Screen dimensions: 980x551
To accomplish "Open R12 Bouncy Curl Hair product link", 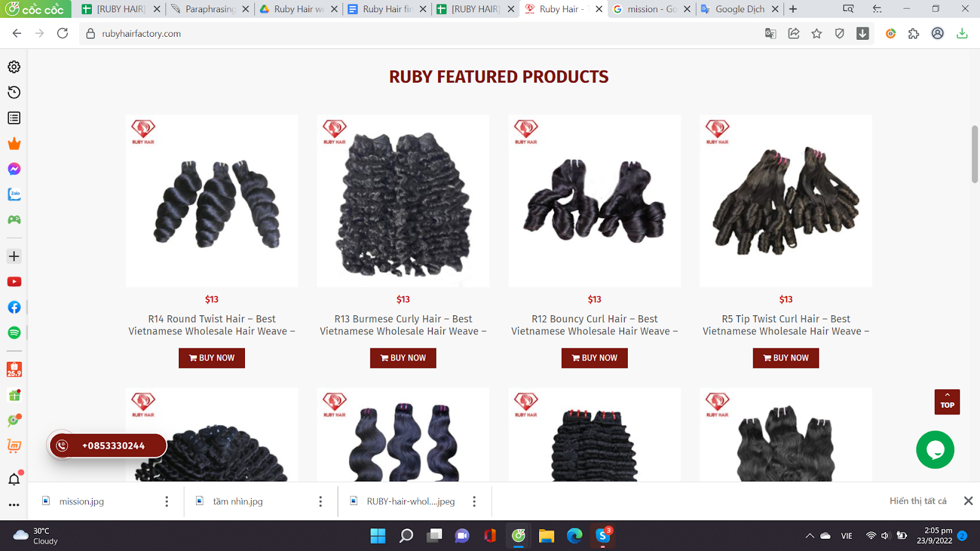I will click(x=594, y=325).
